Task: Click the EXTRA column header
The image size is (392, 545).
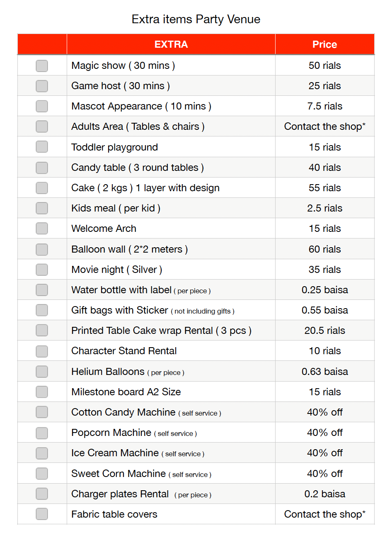Action: pos(171,44)
